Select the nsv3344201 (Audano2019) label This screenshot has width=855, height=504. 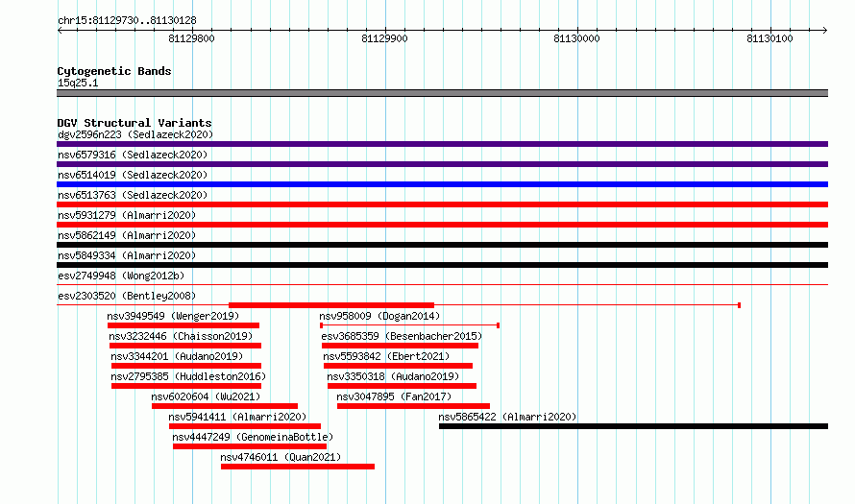[x=177, y=356]
